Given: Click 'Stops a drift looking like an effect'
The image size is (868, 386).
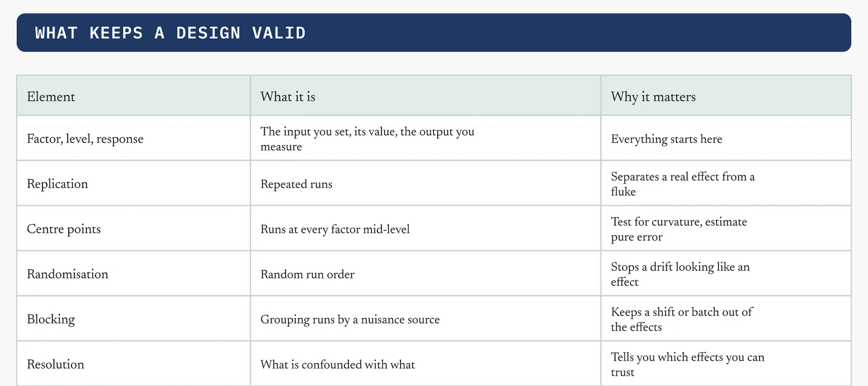Looking at the screenshot, I should [x=680, y=274].
